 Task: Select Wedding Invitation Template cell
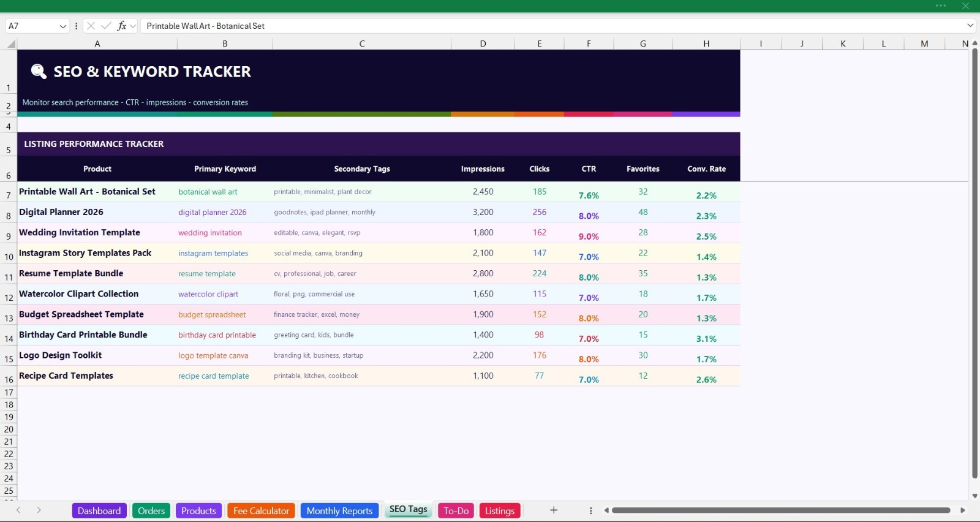pos(97,233)
